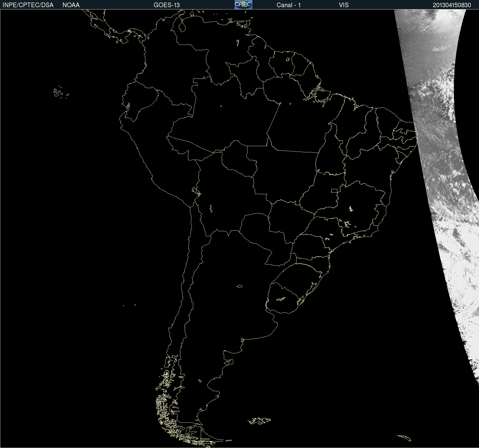The width and height of the screenshot is (479, 448).
Task: Click the timestamp 201304150830
Action: pyautogui.click(x=452, y=5)
